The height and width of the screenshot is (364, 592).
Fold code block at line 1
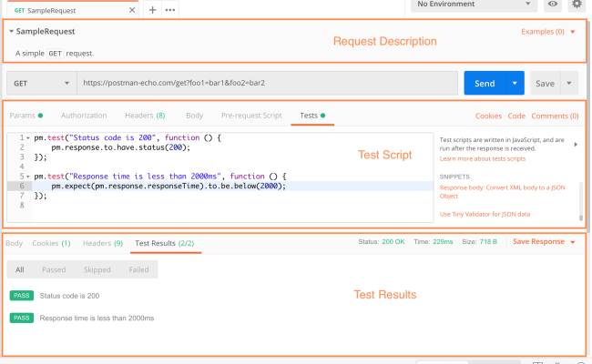coord(28,138)
